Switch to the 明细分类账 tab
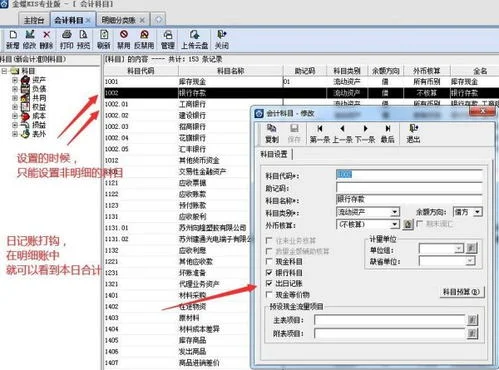Screen dimensions: 499x370 click(119, 20)
